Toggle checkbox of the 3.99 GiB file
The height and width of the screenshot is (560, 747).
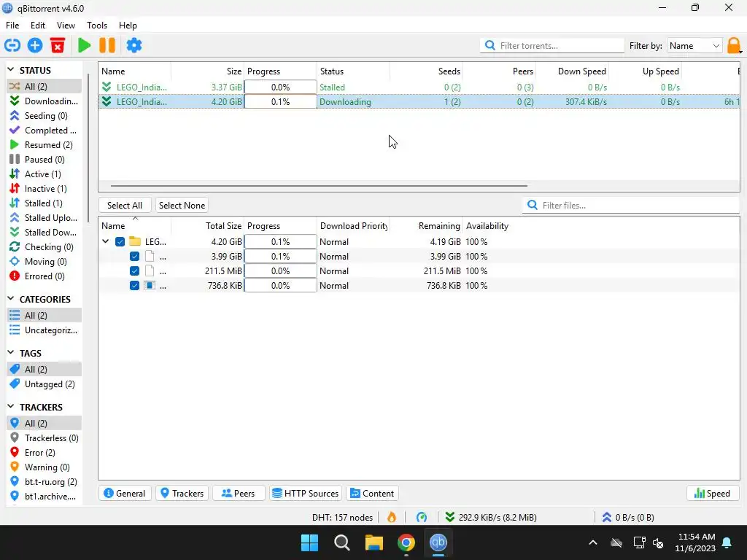[135, 257]
